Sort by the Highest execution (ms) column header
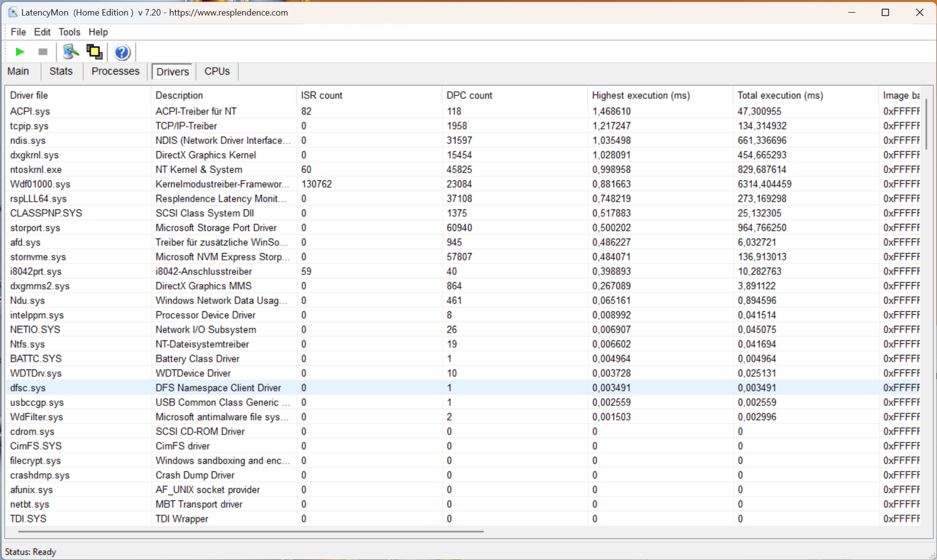The height and width of the screenshot is (560, 937). tap(640, 96)
